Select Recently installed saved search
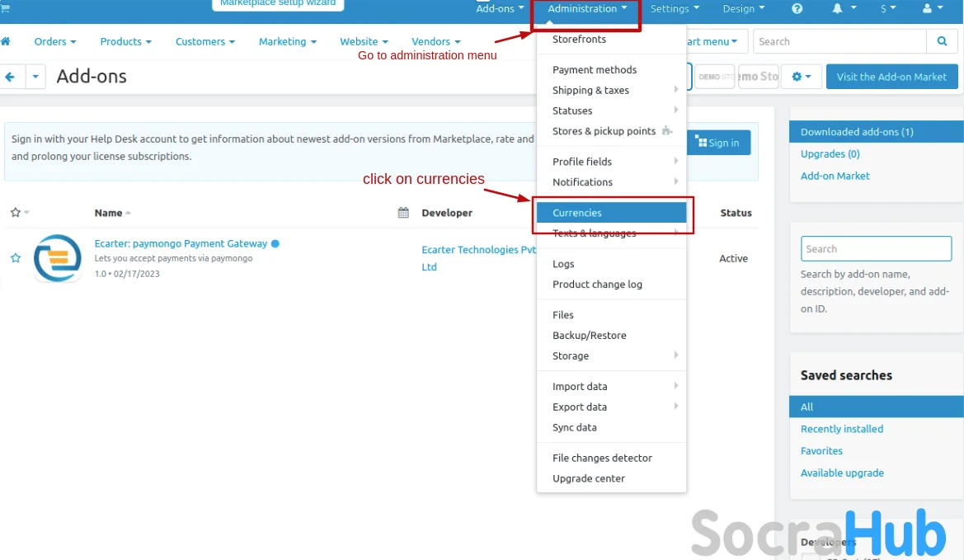This screenshot has width=964, height=560. (842, 429)
